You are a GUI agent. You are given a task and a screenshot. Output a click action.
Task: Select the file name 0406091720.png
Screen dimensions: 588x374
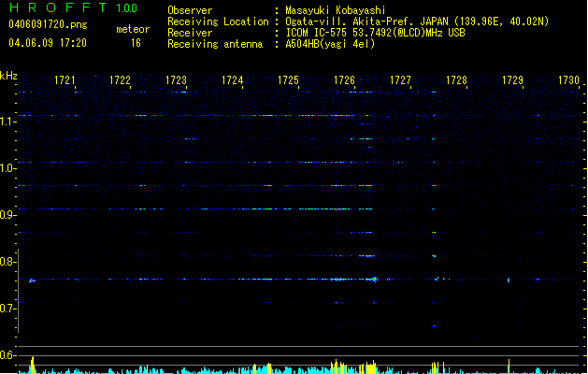pos(48,24)
